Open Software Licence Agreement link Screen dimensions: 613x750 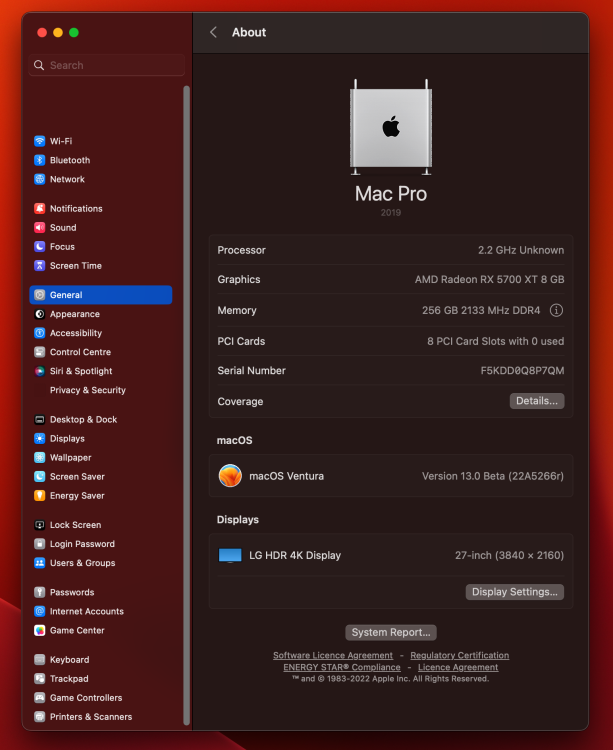pyautogui.click(x=333, y=655)
